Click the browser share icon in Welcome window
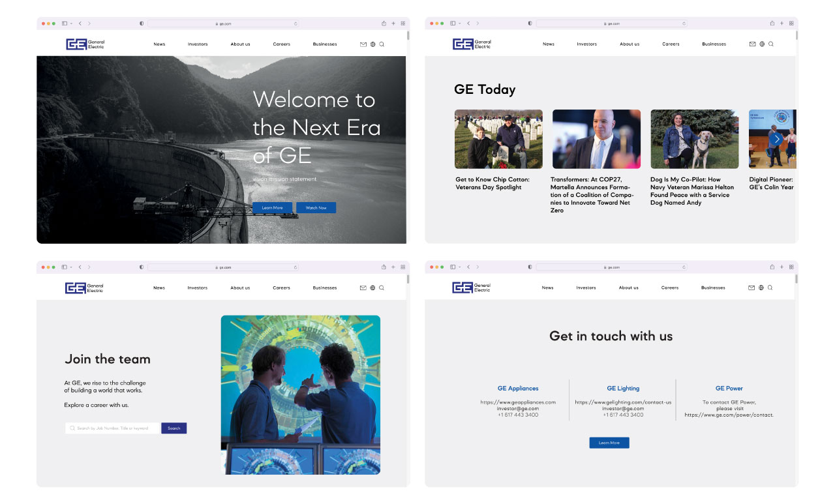The width and height of the screenshot is (835, 504). (x=384, y=23)
